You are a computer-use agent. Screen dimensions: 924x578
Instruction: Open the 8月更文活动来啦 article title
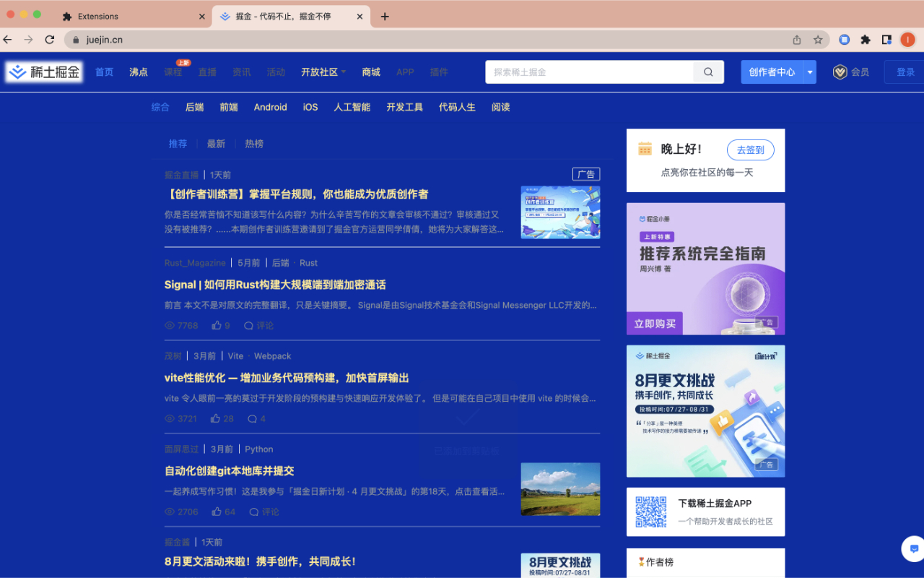tap(260, 561)
